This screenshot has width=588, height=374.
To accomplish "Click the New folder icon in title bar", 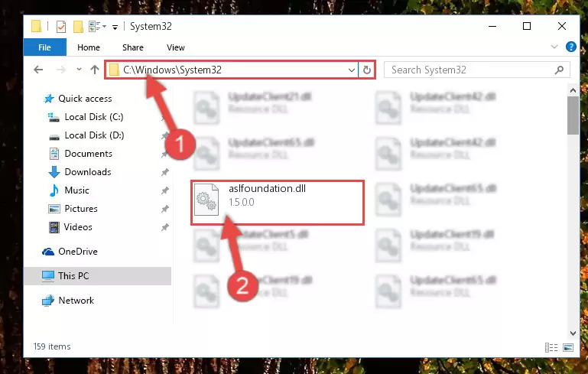I will (x=79, y=26).
